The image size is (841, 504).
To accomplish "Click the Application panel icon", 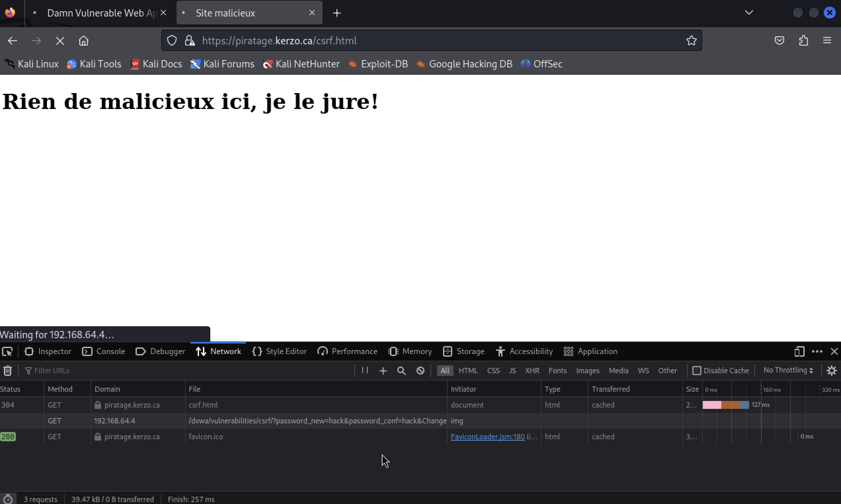I will point(568,351).
